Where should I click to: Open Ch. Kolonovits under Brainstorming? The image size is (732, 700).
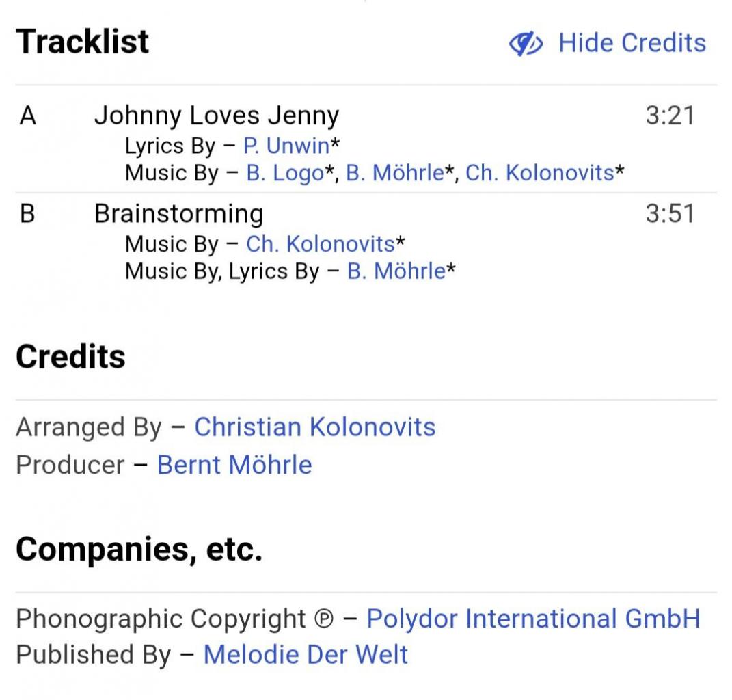pos(320,244)
